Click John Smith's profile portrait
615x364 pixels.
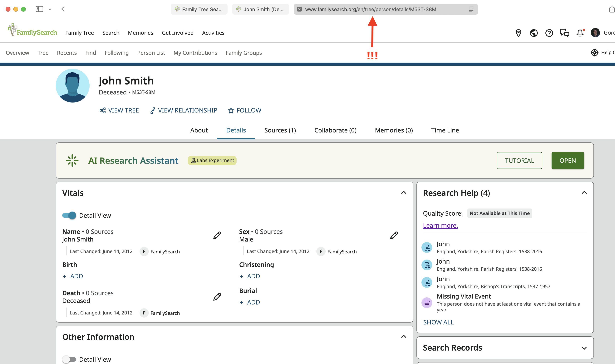click(73, 86)
